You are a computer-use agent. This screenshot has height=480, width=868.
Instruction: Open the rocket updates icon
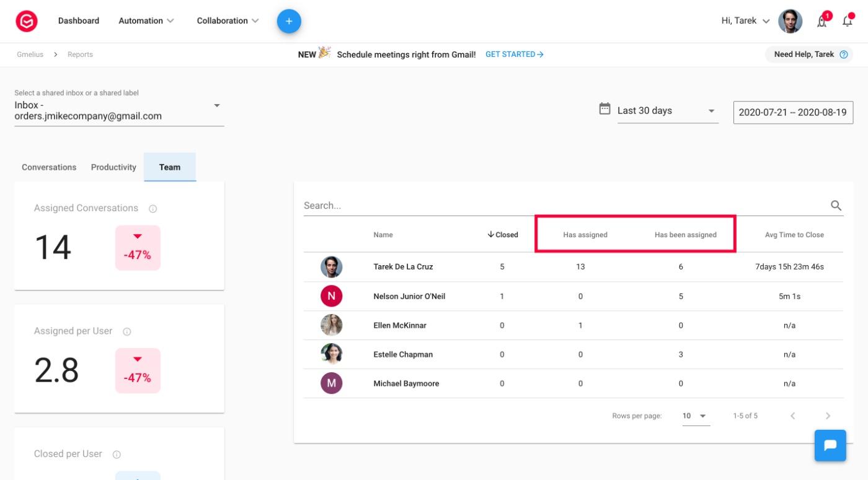click(x=823, y=21)
